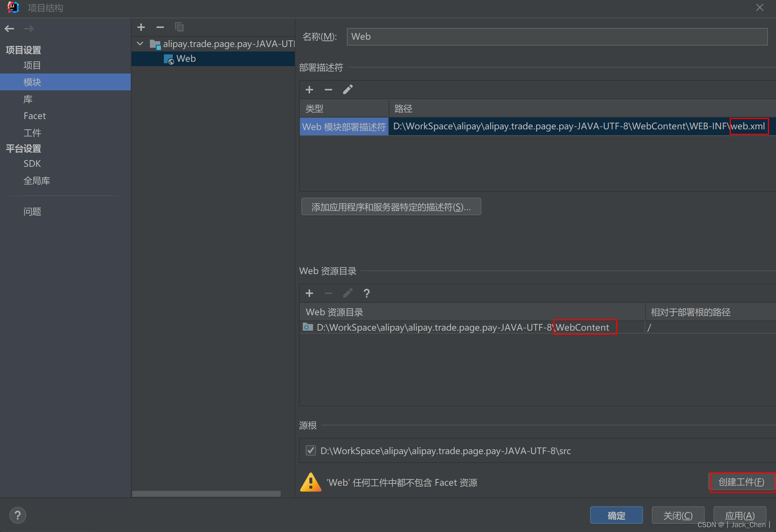Click horizontal scrollbar under module tree

(x=206, y=493)
